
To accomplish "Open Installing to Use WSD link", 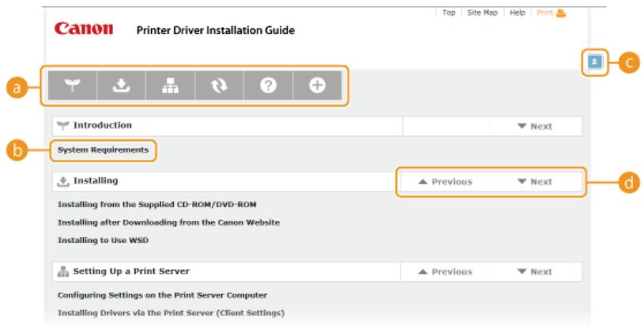I will point(103,240).
